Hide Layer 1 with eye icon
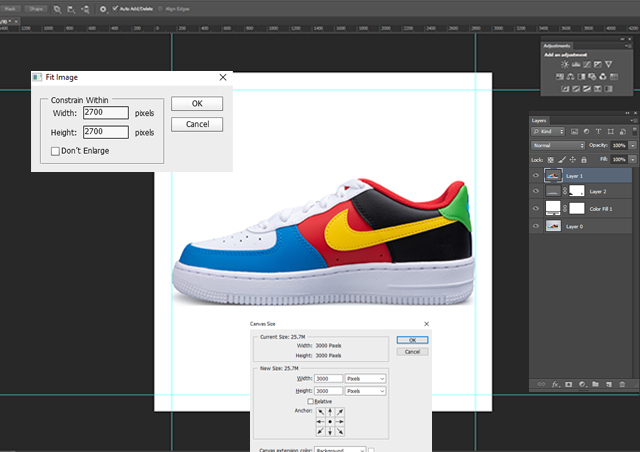This screenshot has height=452, width=640. pos(536,176)
